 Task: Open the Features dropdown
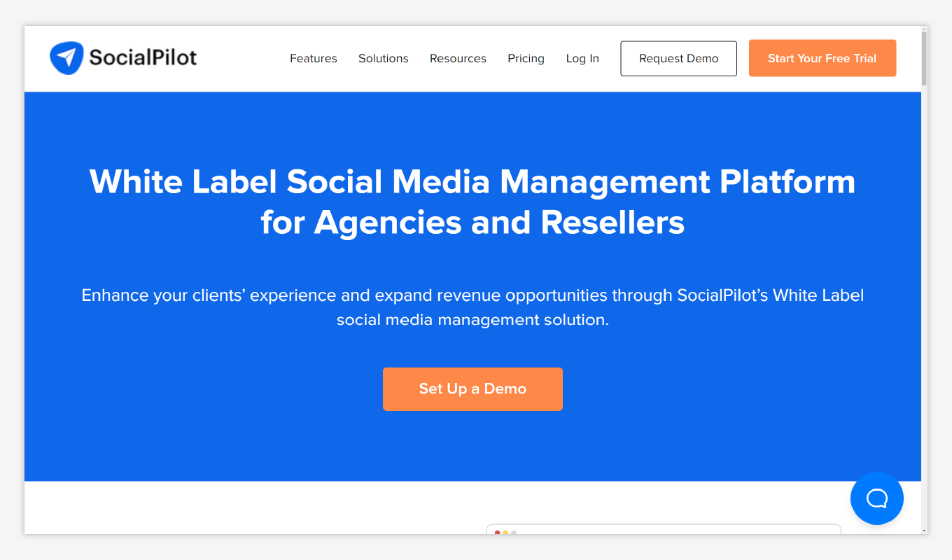[x=313, y=58]
